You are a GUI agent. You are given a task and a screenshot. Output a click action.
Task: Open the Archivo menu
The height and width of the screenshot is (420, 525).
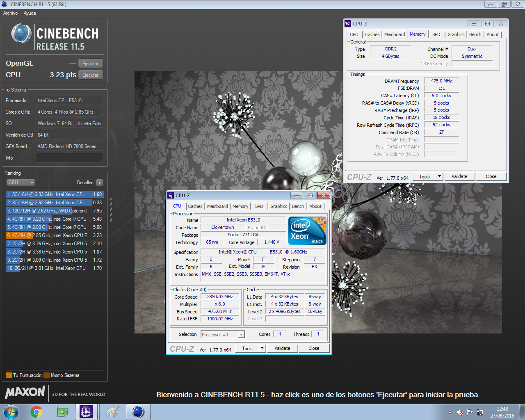(x=11, y=13)
